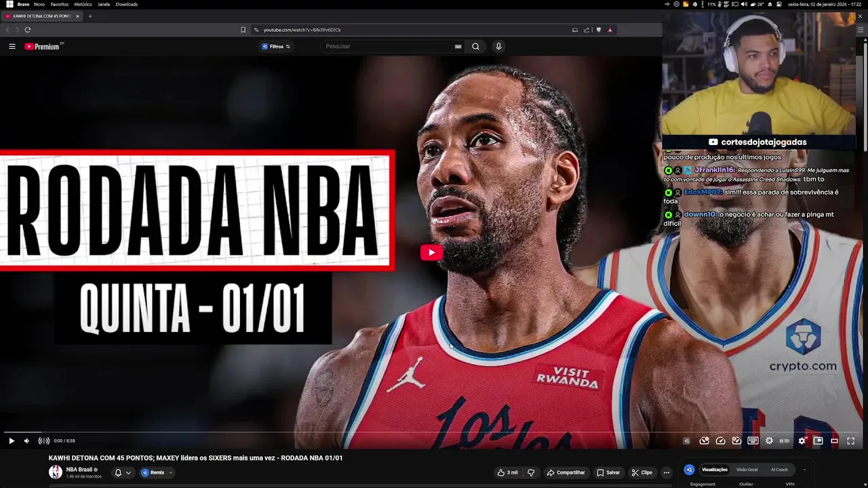Collapse the vidIQ panel chevron
This screenshot has height=488, width=868.
point(804,470)
